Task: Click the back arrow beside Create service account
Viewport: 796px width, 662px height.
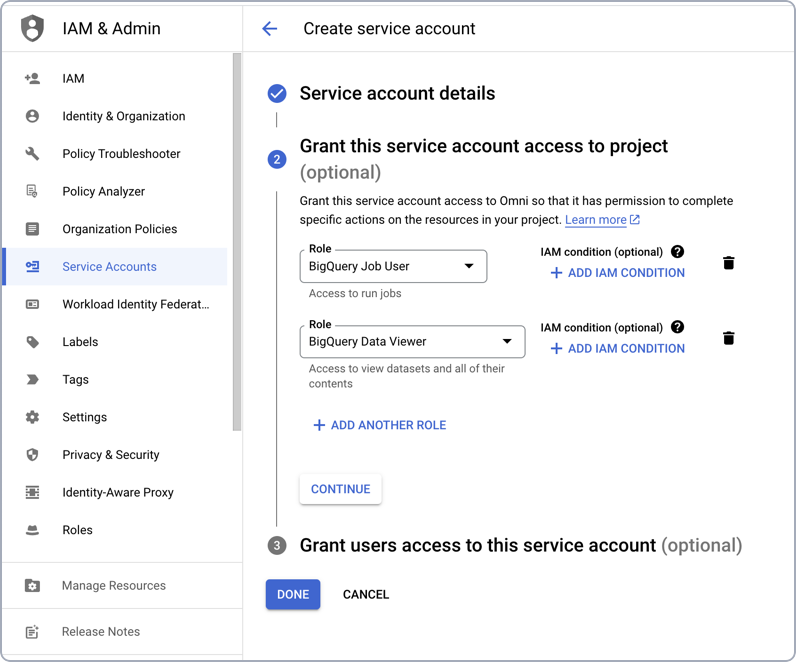Action: point(269,29)
